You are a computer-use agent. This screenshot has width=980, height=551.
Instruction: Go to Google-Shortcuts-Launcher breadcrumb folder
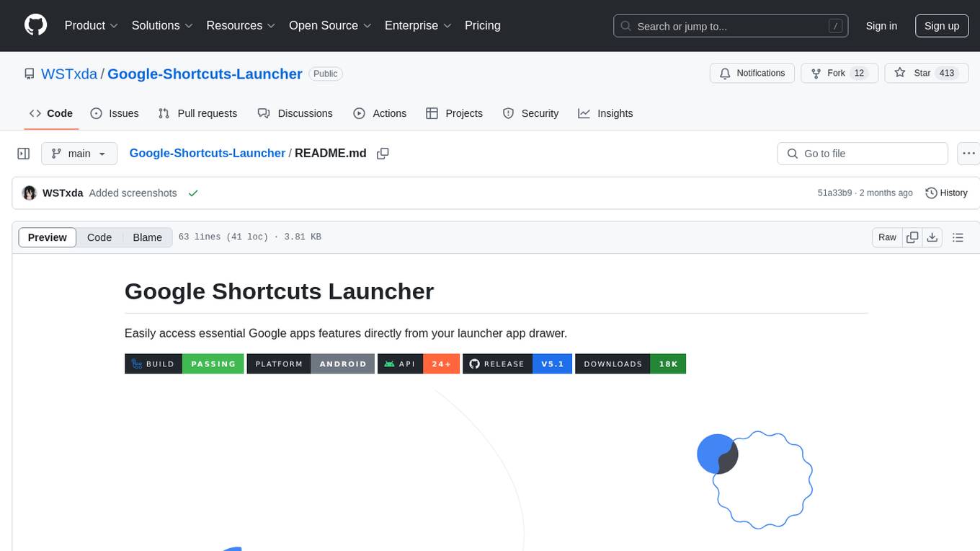(x=208, y=153)
